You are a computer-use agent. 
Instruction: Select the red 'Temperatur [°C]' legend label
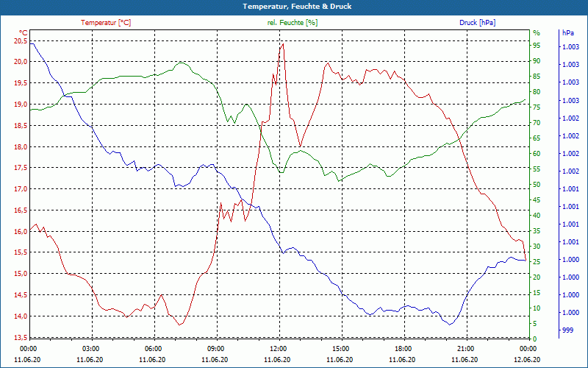point(106,23)
